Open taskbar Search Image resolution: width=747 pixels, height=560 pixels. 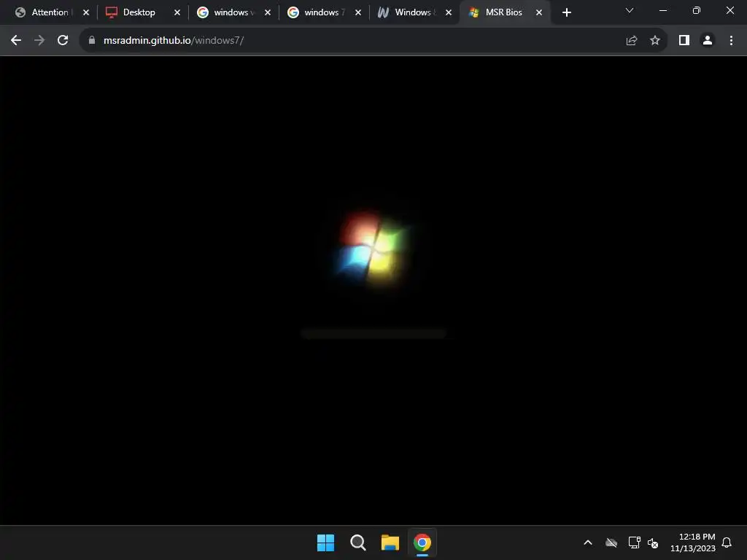point(357,542)
